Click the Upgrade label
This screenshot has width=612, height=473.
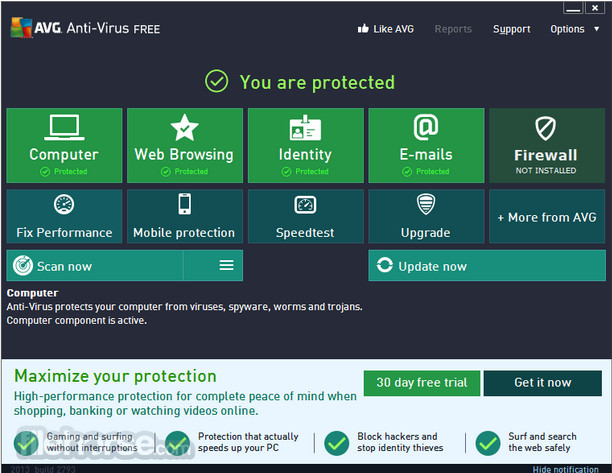425,233
